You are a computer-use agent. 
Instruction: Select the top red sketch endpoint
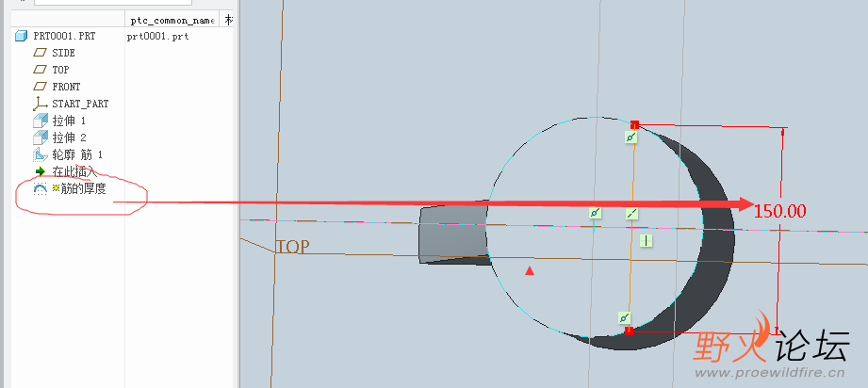[x=635, y=125]
